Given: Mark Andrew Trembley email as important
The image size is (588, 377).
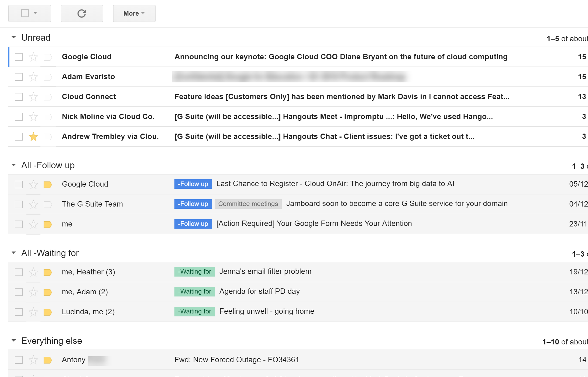Looking at the screenshot, I should (48, 137).
